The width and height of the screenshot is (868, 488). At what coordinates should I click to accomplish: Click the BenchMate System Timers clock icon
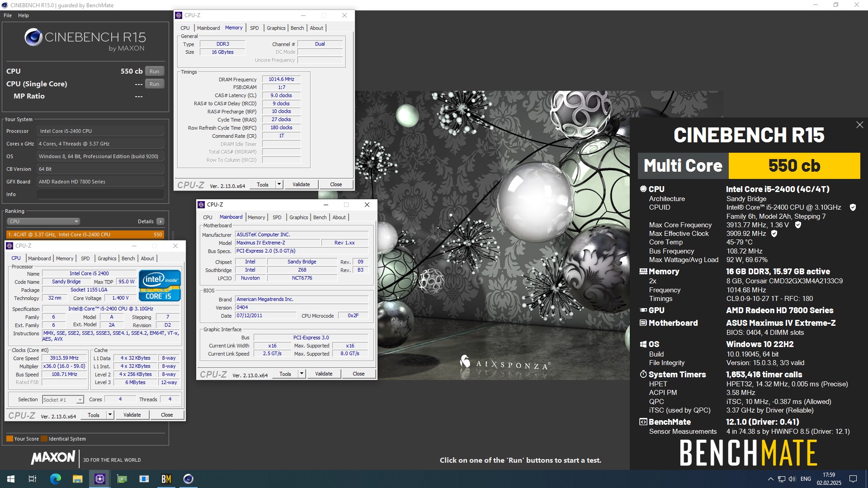click(643, 374)
